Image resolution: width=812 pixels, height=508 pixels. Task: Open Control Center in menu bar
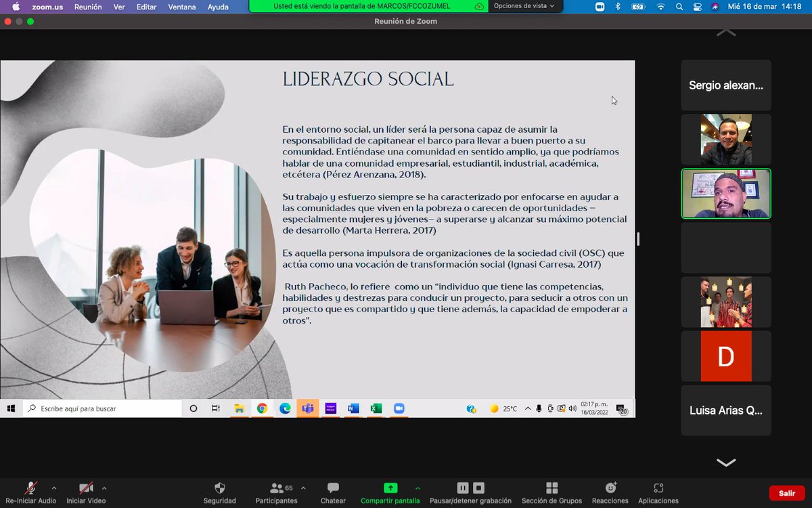[697, 7]
